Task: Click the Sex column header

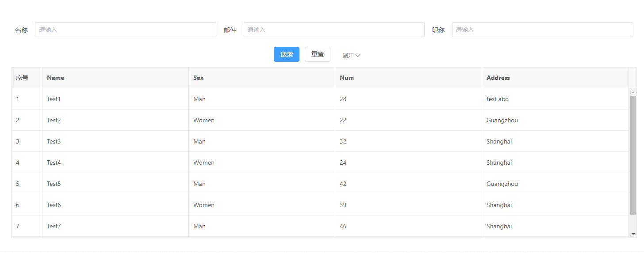Action: 199,78
